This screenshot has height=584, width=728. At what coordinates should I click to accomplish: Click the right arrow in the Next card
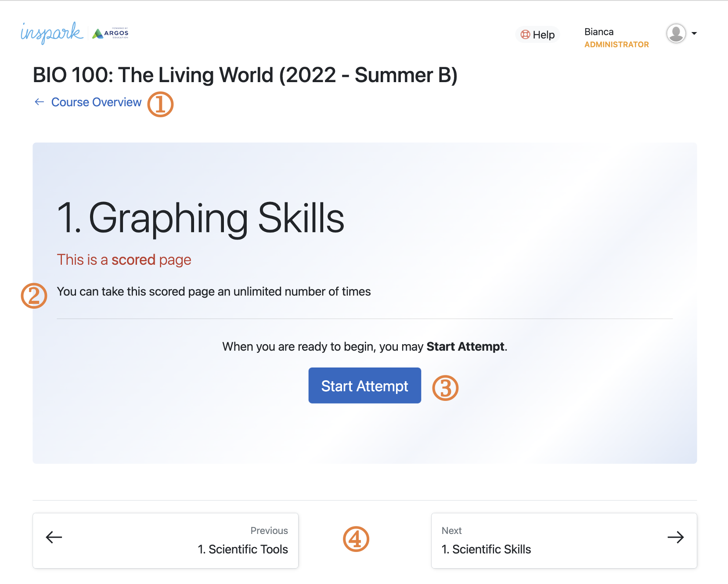point(675,537)
